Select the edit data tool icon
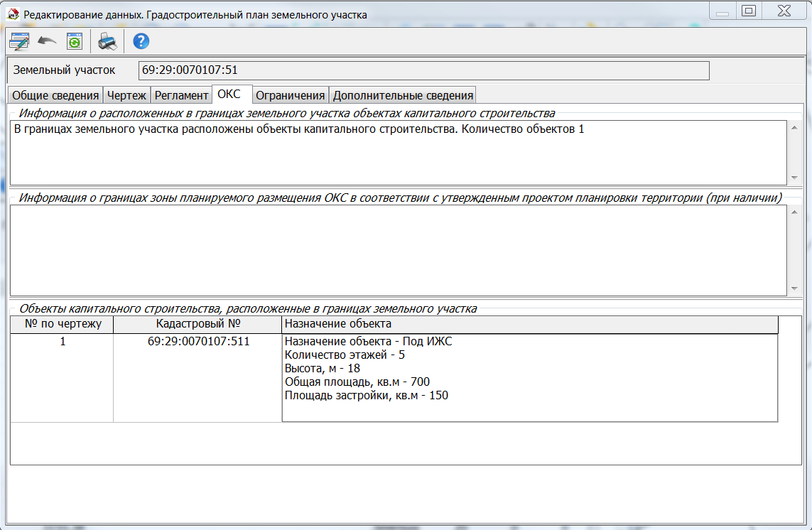The height and width of the screenshot is (530, 812). tap(19, 40)
